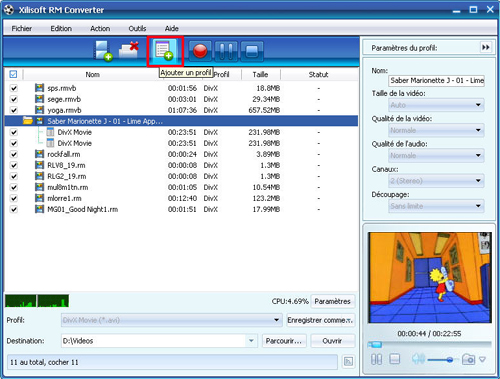Open the Fichier menu

22,28
